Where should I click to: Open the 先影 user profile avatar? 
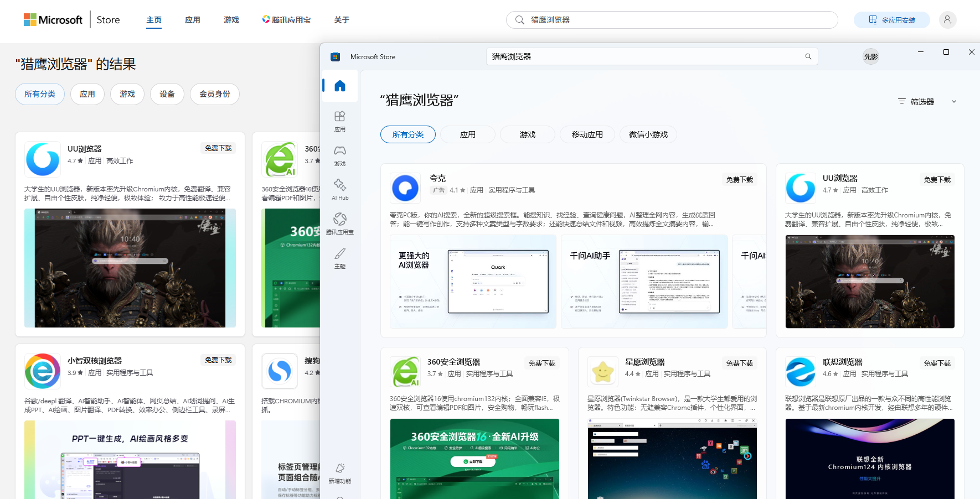[871, 56]
